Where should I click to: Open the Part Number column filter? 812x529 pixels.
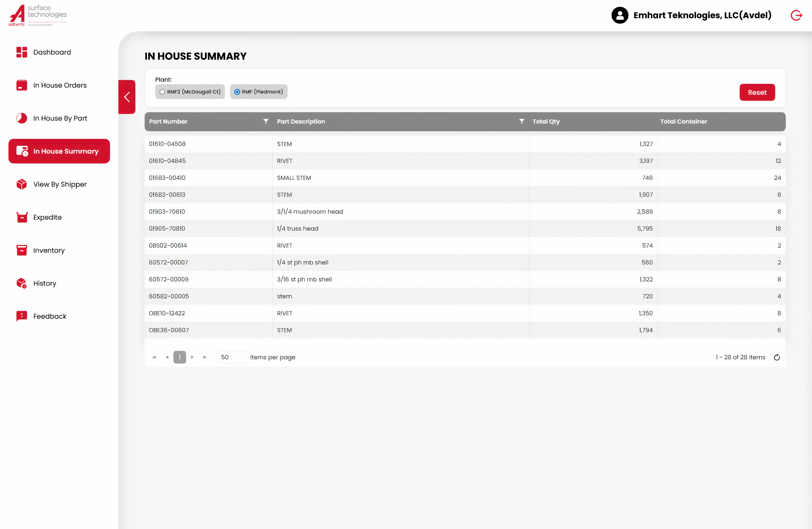click(x=266, y=122)
